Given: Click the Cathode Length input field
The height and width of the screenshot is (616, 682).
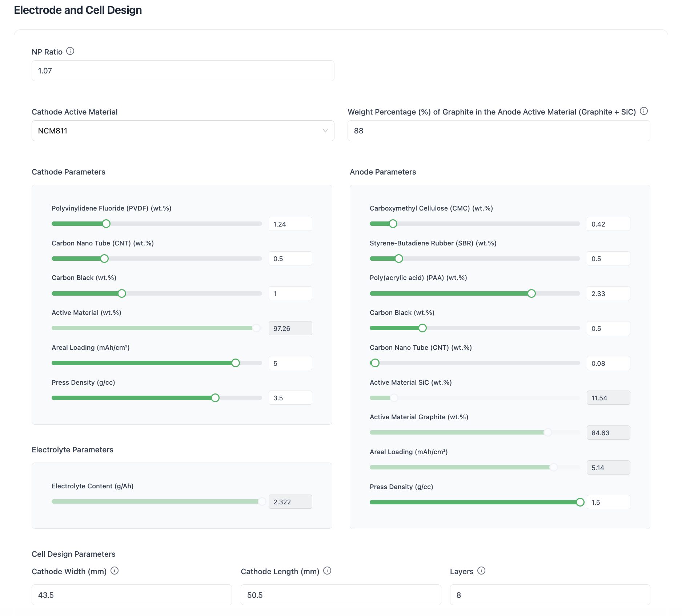Looking at the screenshot, I should point(341,595).
